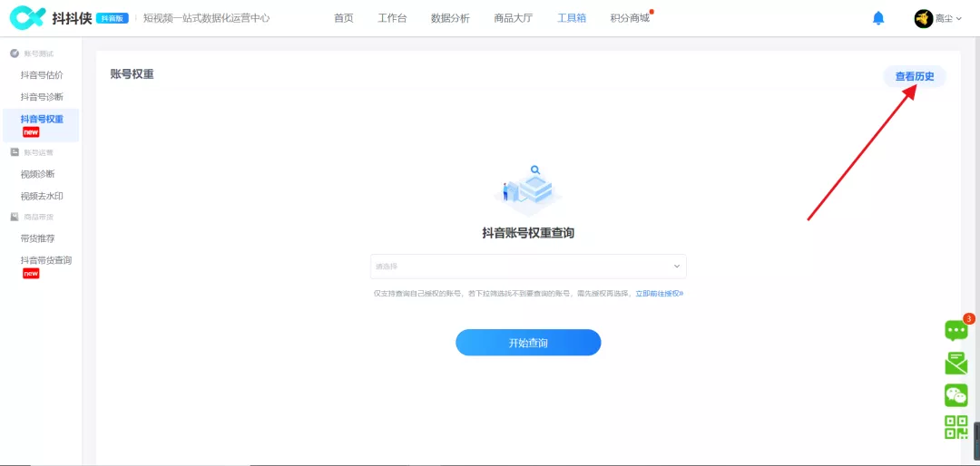This screenshot has width=980, height=466.
Task: Open 视频去水印 in sidebar
Action: coord(41,196)
